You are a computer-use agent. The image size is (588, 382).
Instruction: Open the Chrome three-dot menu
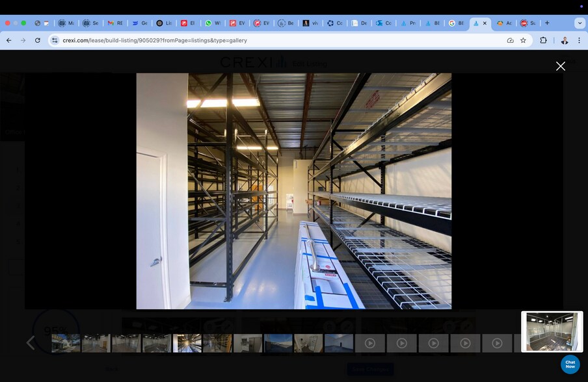[x=579, y=40]
